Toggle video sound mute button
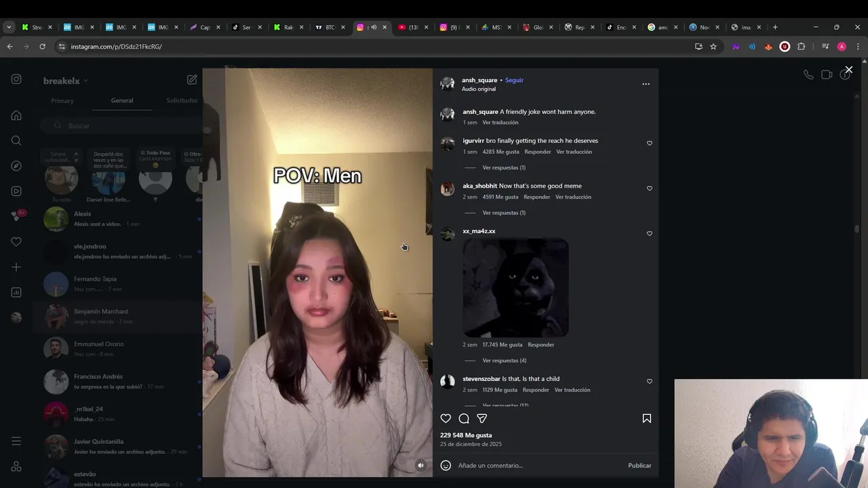868x488 pixels. [x=420, y=466]
